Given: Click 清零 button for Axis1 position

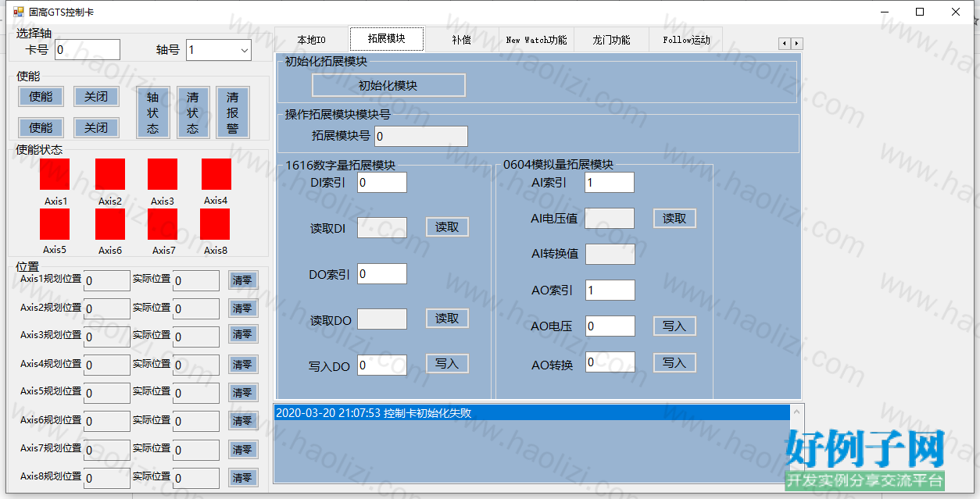Looking at the screenshot, I should point(242,280).
